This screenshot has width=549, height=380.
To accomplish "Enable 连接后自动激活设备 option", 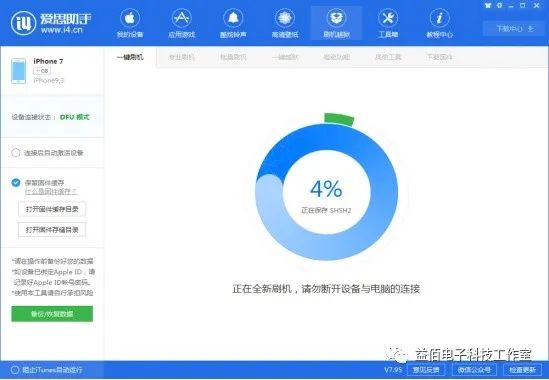I will click(x=16, y=153).
